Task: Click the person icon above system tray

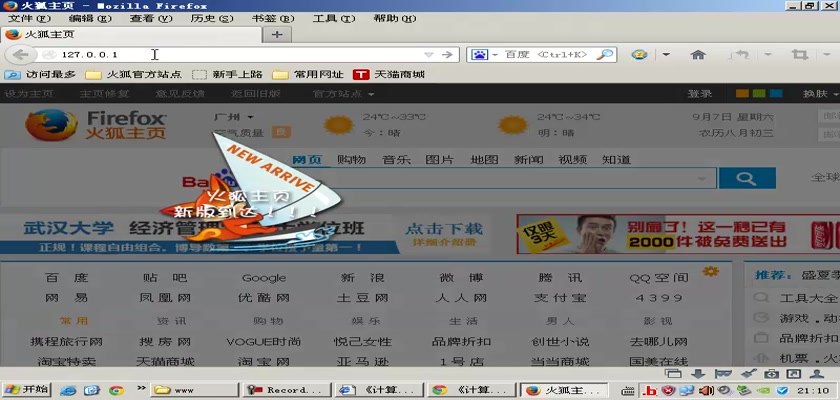Action: [817, 374]
